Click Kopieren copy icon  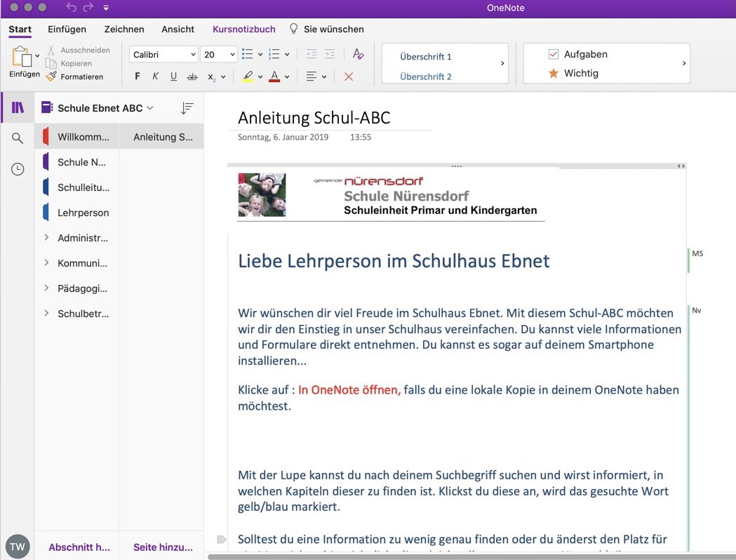pyautogui.click(x=51, y=63)
